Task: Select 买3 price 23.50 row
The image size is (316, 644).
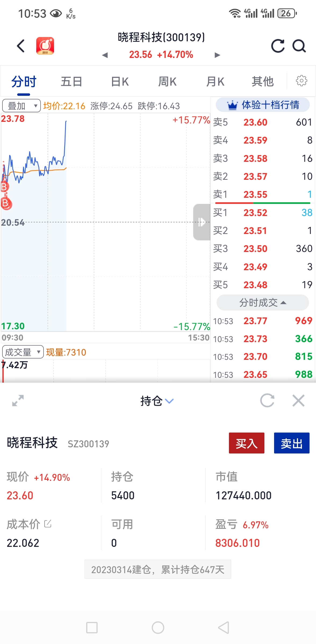Action: click(x=263, y=249)
